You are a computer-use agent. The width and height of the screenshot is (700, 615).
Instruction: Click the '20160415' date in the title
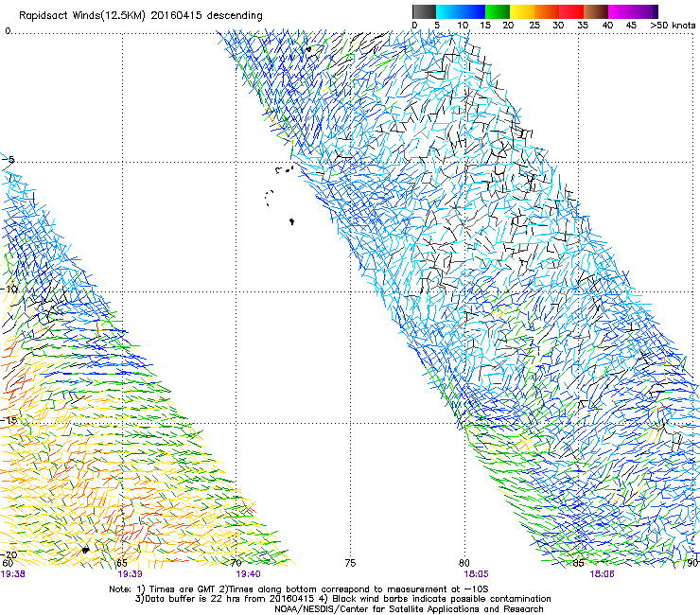tap(176, 15)
